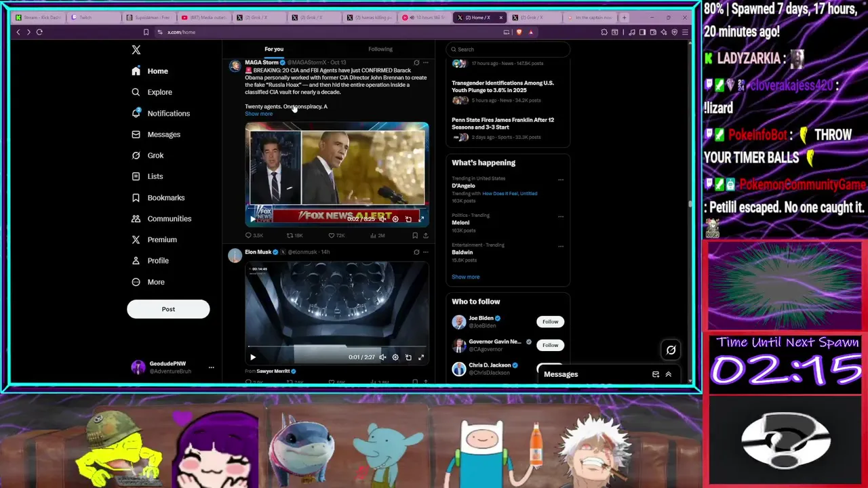Open settings gear on Fox News video
The width and height of the screenshot is (868, 488).
click(395, 219)
